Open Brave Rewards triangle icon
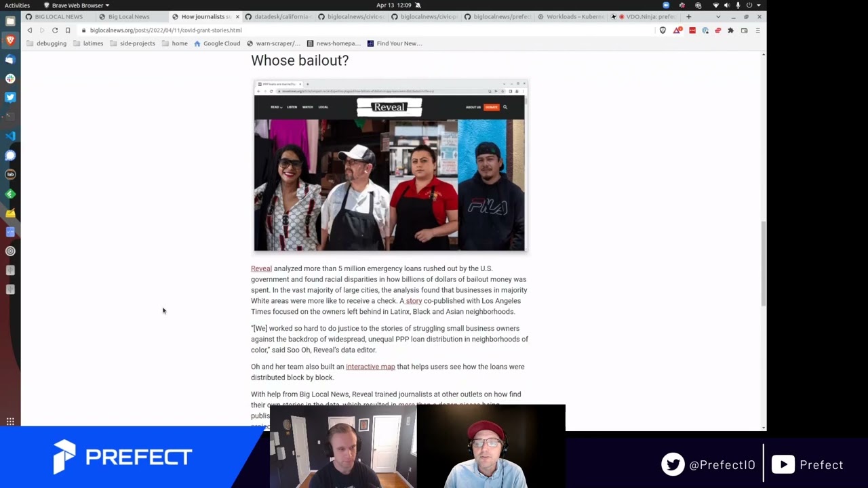 pyautogui.click(x=677, y=30)
